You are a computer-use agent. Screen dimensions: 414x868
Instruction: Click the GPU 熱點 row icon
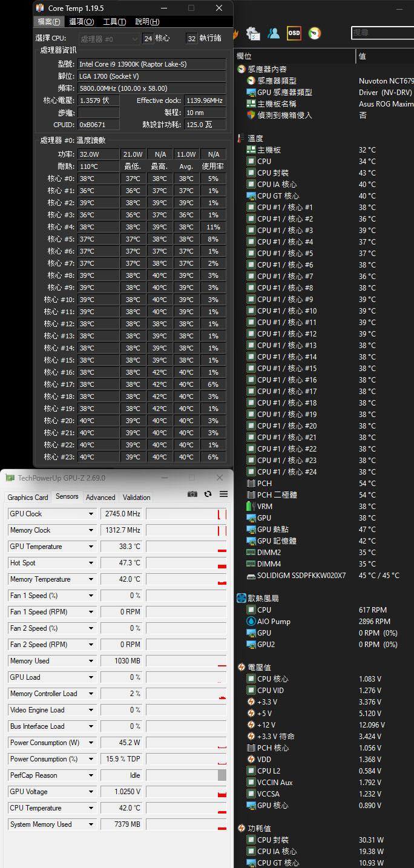point(251,529)
